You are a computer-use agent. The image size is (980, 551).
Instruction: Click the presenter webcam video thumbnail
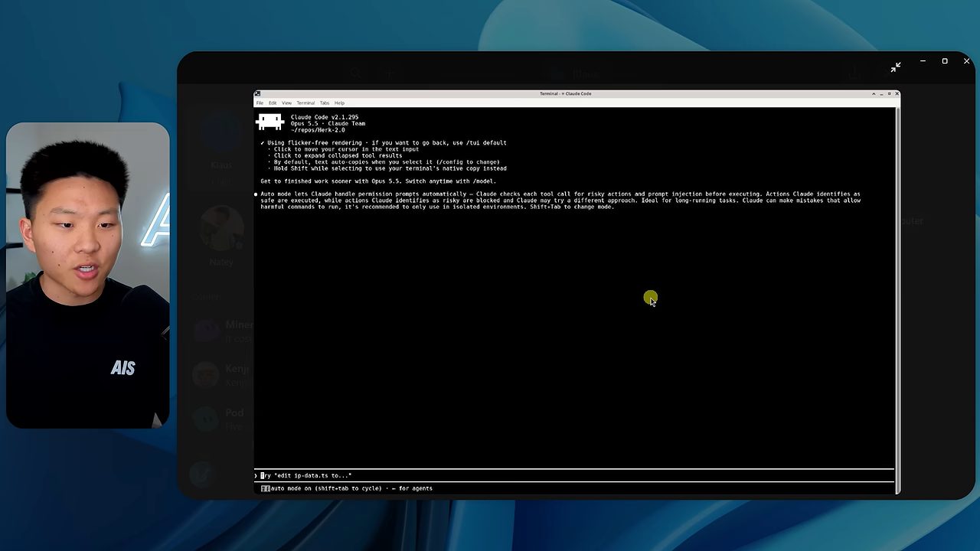point(88,275)
